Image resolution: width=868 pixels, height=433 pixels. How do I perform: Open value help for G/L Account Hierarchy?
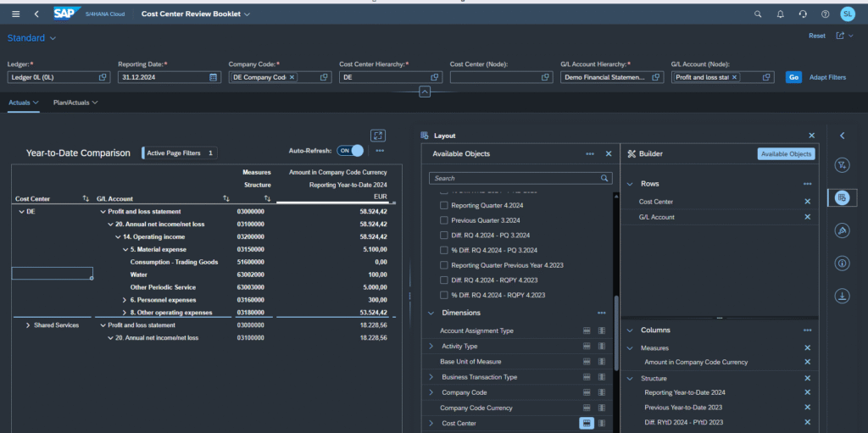tap(656, 77)
